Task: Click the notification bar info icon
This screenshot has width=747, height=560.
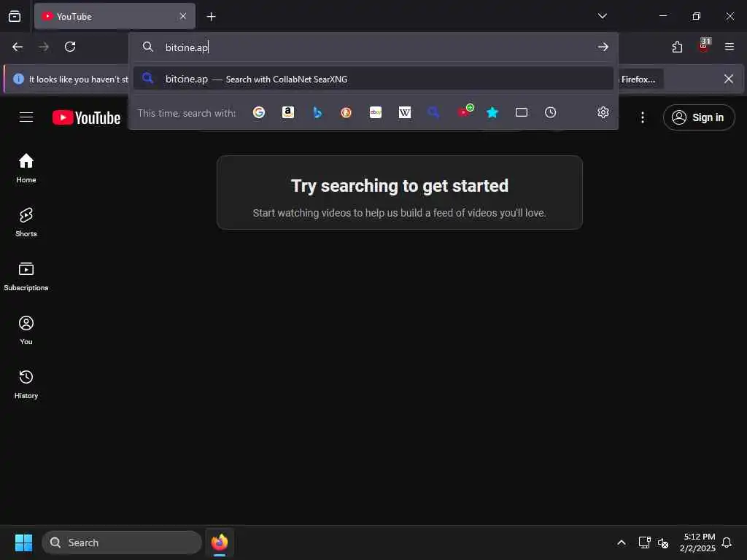Action: tap(18, 79)
